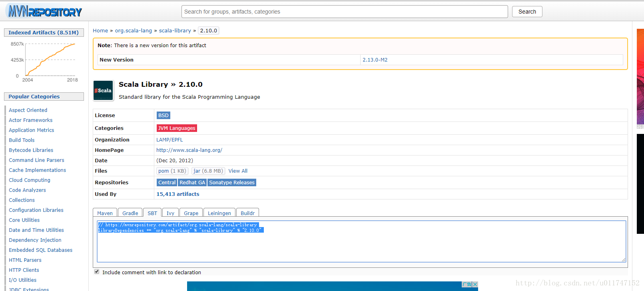Switch to the Gradle tab
Screen dimensions: 644x291
click(x=130, y=213)
